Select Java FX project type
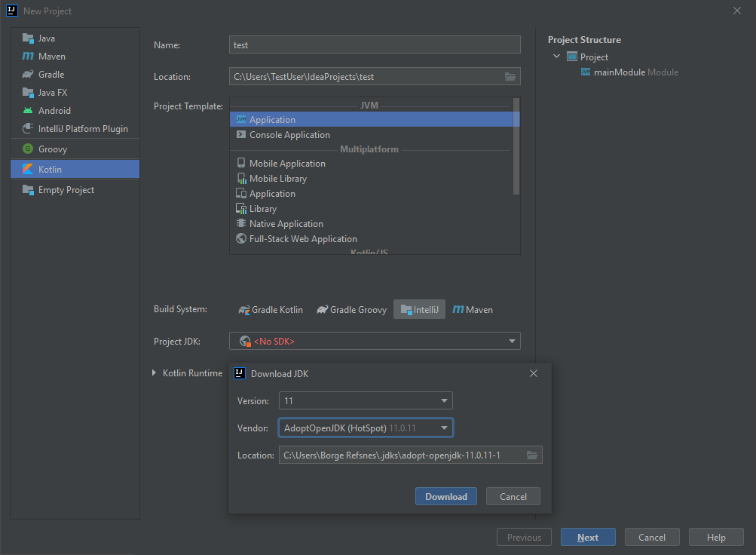Image resolution: width=756 pixels, height=555 pixels. pos(54,93)
